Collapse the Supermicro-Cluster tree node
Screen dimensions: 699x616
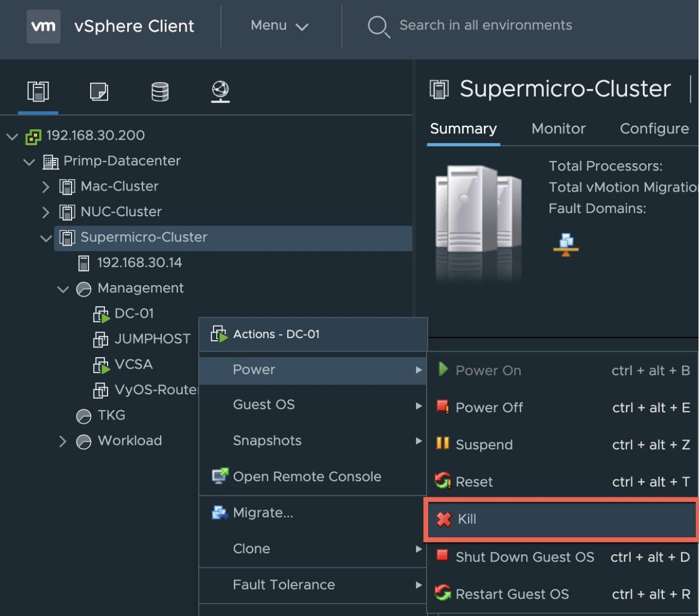click(x=46, y=238)
